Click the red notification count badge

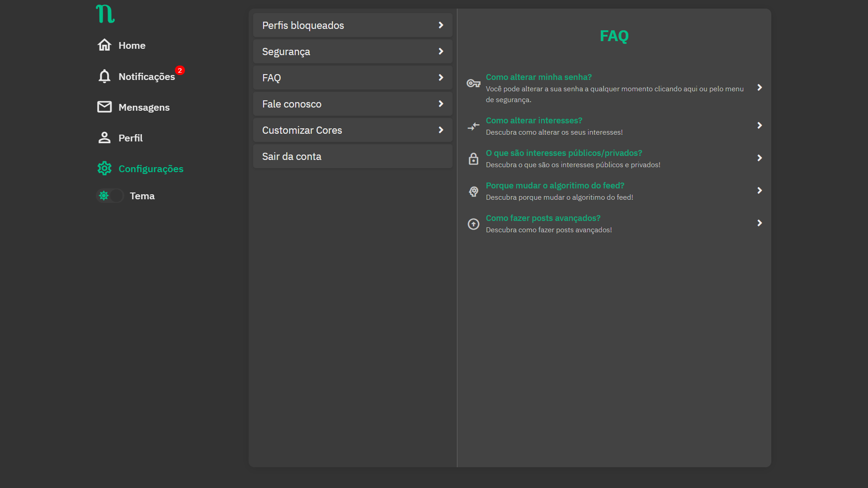180,70
